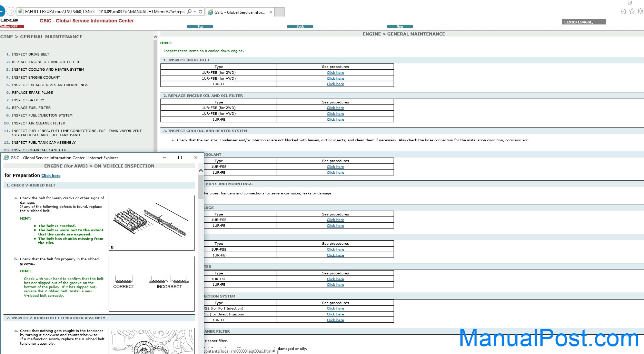
Task: Open outline item Inspect Fuel Lines
Action: 77,133
